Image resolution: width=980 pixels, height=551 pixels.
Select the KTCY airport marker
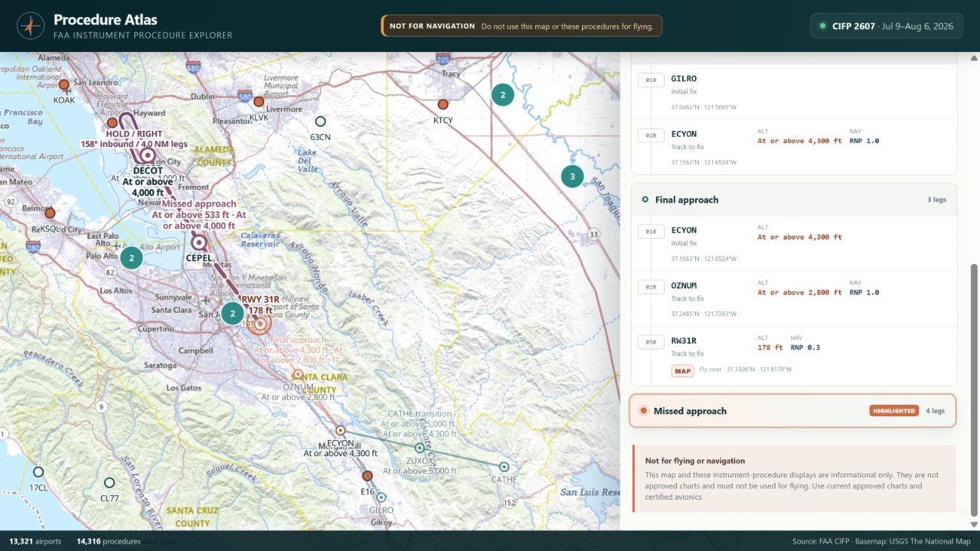click(443, 104)
